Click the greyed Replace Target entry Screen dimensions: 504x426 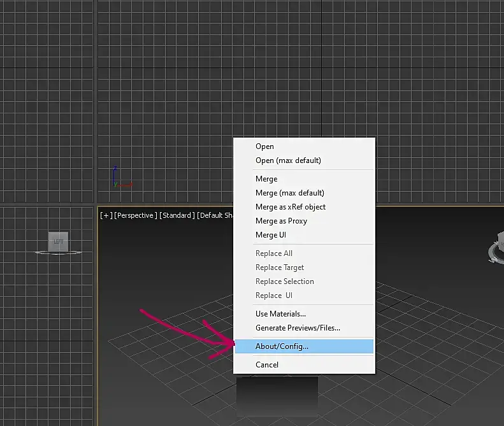pyautogui.click(x=304, y=267)
